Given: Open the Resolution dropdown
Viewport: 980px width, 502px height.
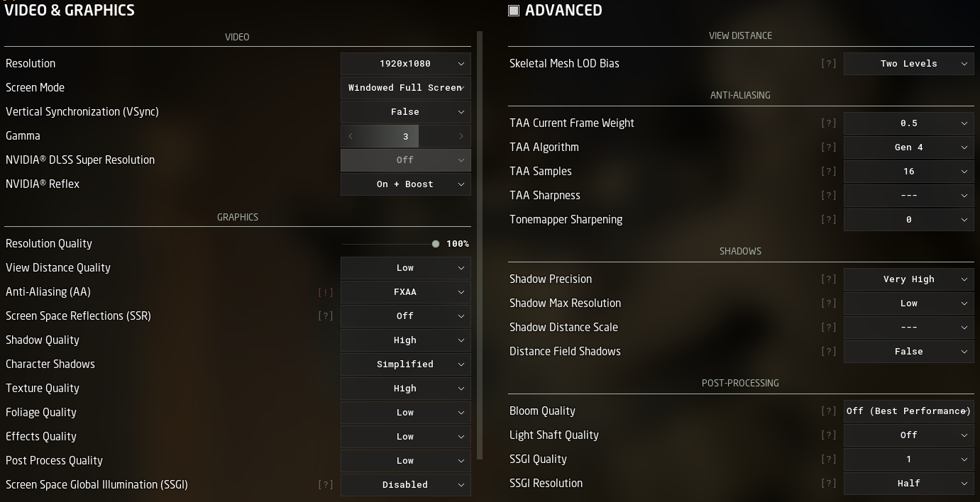Looking at the screenshot, I should point(405,64).
